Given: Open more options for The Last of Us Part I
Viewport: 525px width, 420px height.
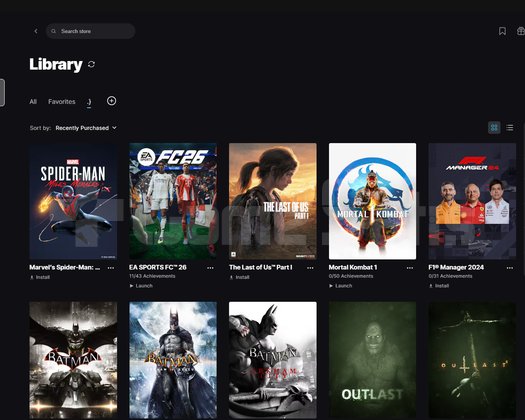Looking at the screenshot, I should [x=310, y=268].
